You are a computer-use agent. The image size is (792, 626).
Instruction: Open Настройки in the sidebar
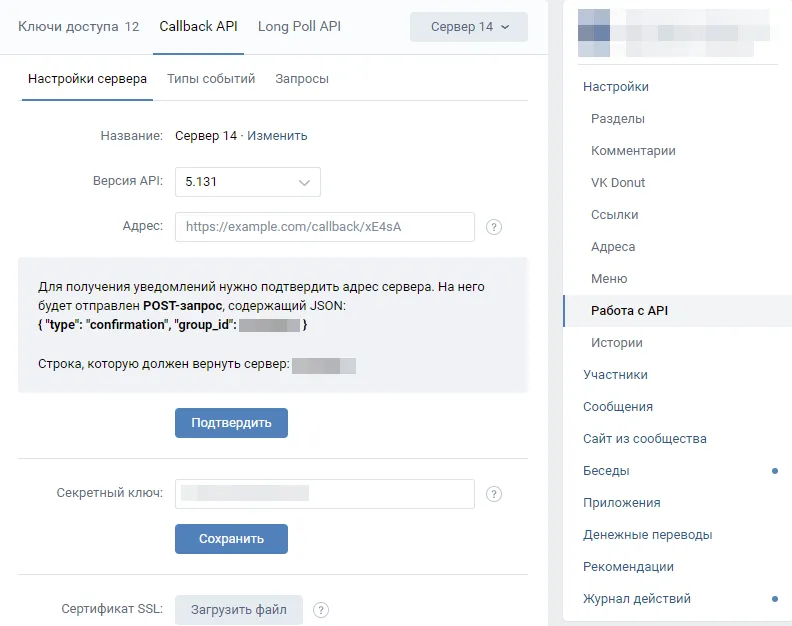616,87
